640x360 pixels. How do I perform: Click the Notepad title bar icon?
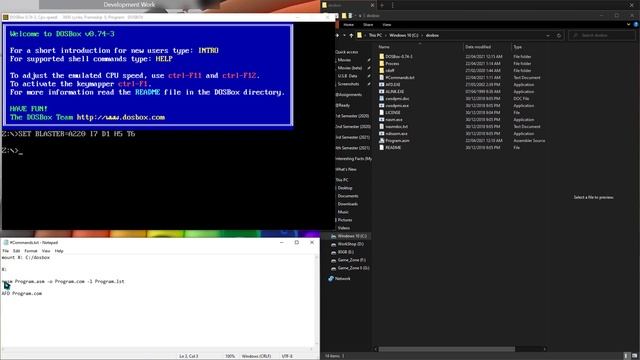point(6,242)
